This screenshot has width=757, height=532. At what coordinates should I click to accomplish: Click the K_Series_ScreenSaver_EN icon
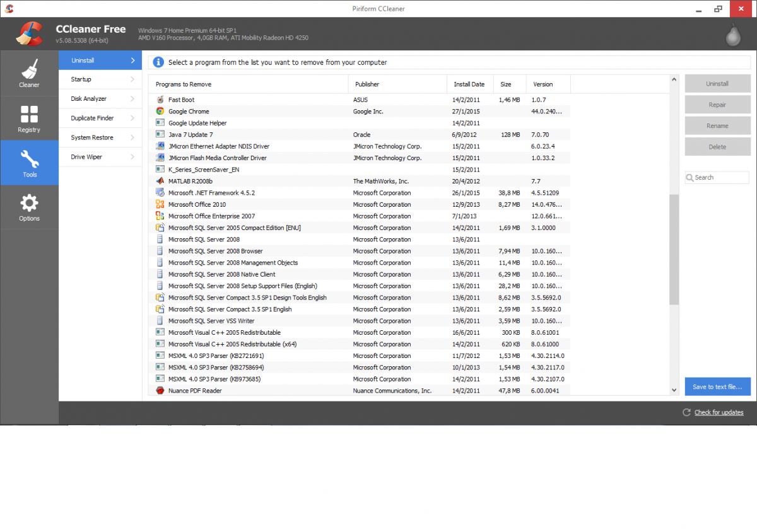(x=160, y=170)
